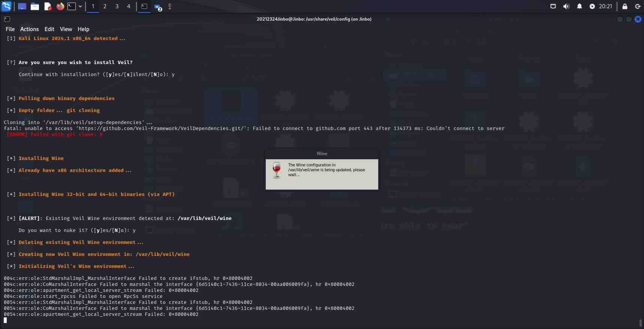This screenshot has width=644, height=329.
Task: Click the 20:21 clock
Action: click(605, 6)
